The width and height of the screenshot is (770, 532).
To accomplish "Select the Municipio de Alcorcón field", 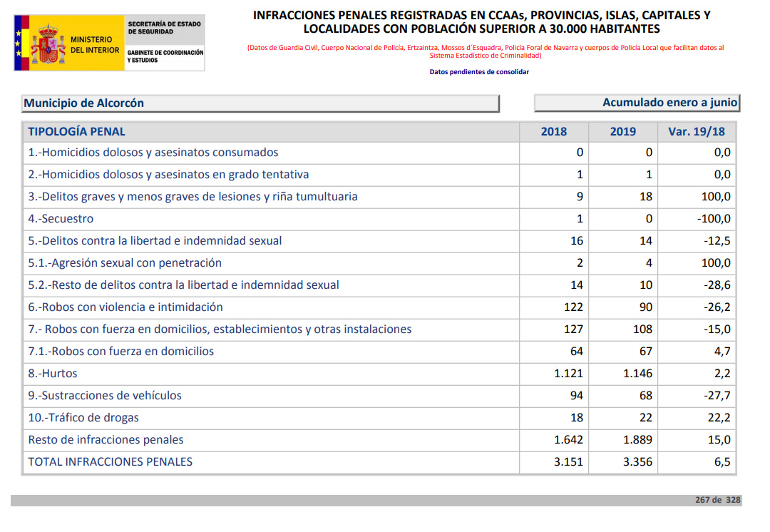I will pos(260,103).
